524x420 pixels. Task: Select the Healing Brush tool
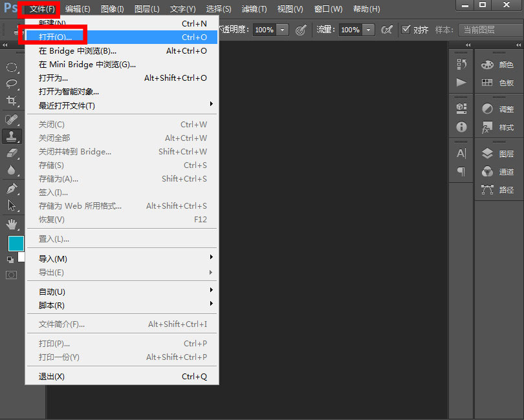tap(12, 119)
